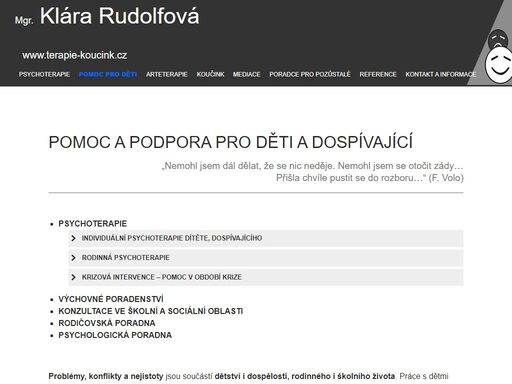Image resolution: width=512 pixels, height=384 pixels.
Task: Click the PSYCHOTERAPIE list heading
Action: tap(93, 224)
